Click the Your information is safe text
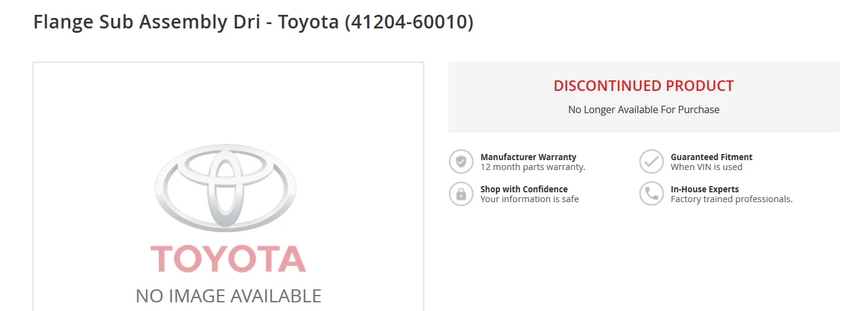 530,199
